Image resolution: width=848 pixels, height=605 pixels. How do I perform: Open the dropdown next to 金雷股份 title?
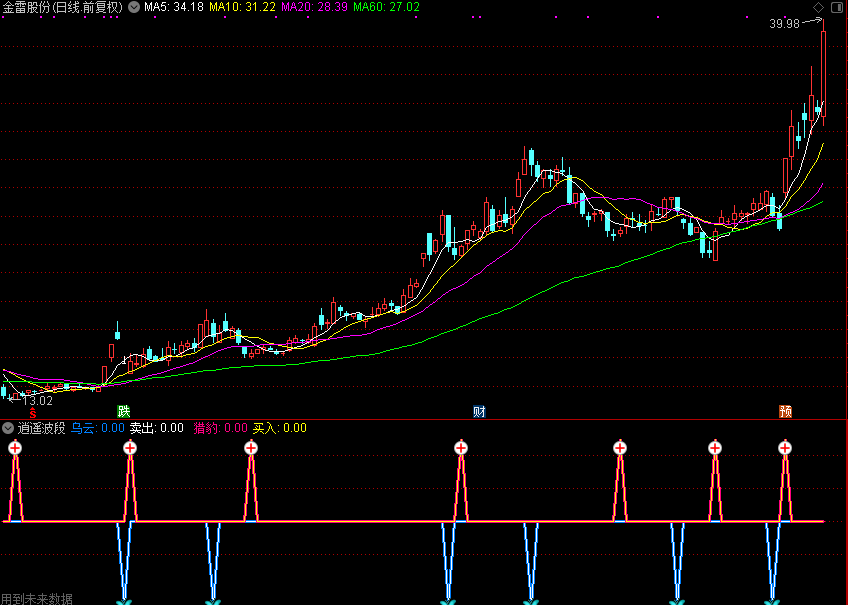tap(134, 7)
